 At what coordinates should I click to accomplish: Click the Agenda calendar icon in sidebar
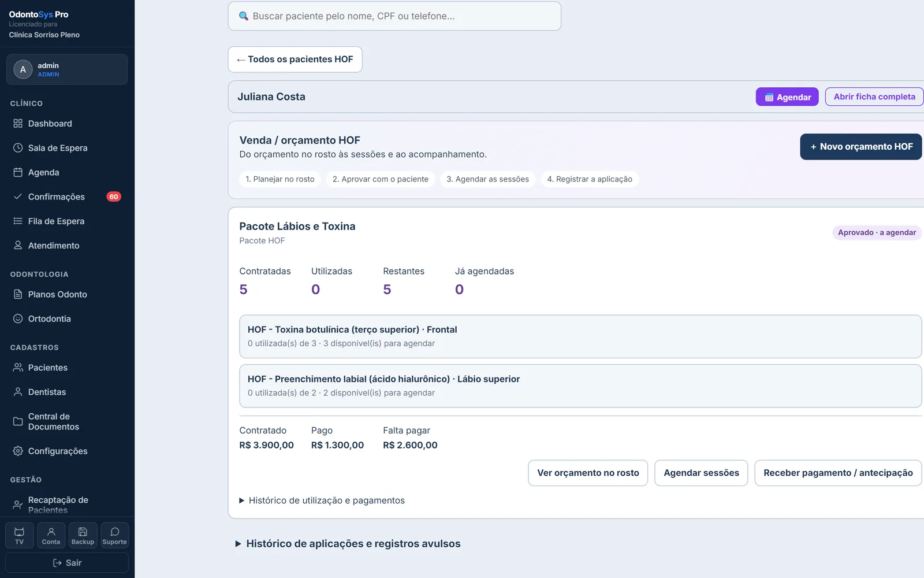pyautogui.click(x=18, y=172)
